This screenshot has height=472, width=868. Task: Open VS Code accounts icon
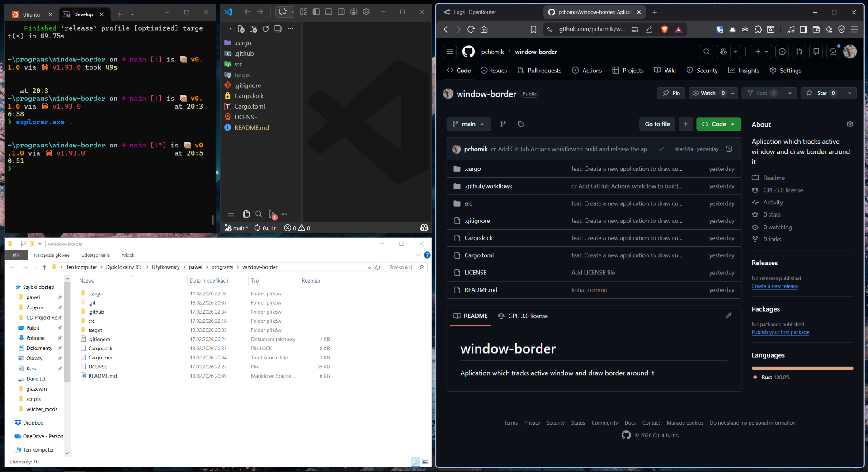(354, 12)
